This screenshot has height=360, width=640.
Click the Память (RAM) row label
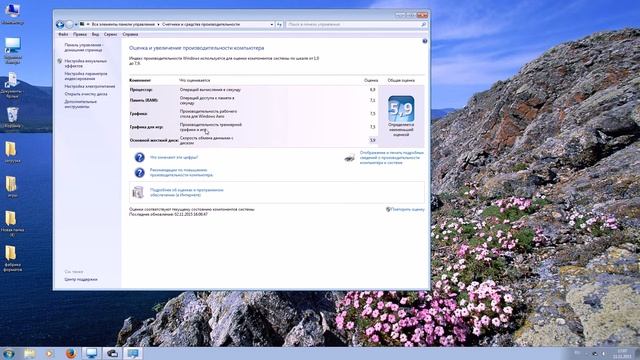coord(144,100)
